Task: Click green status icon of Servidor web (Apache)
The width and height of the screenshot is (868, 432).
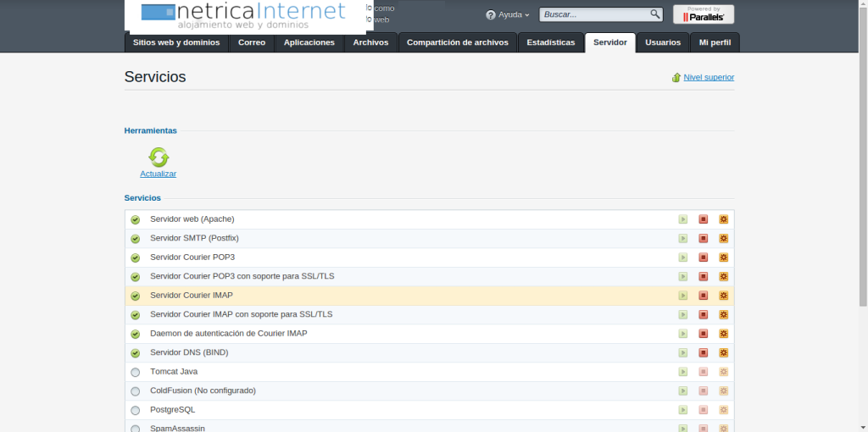Action: point(135,220)
